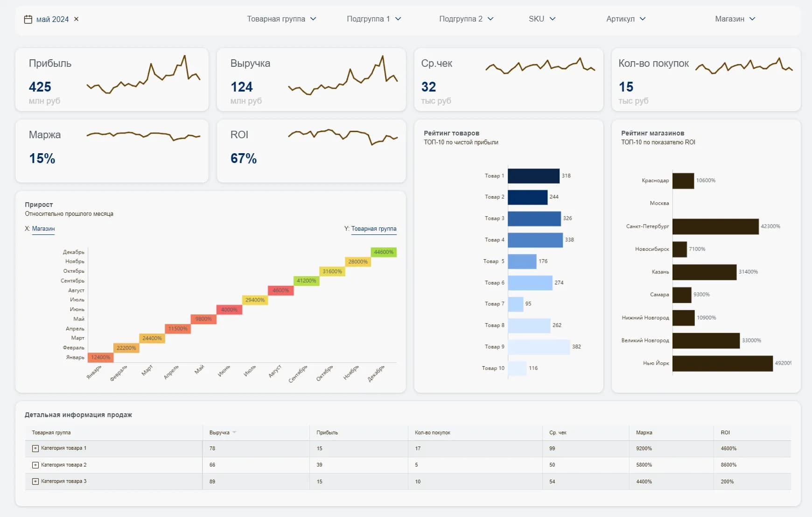Click plus icon for Категория товара 3

pos(35,482)
